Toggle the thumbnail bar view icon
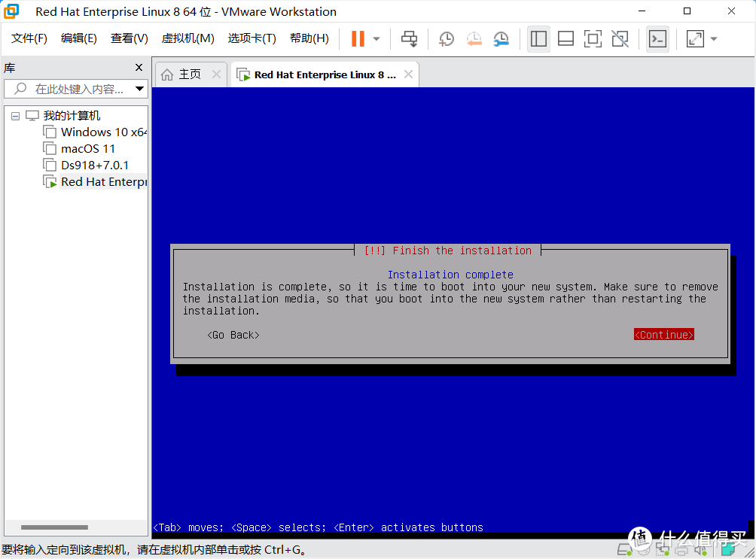 point(565,39)
